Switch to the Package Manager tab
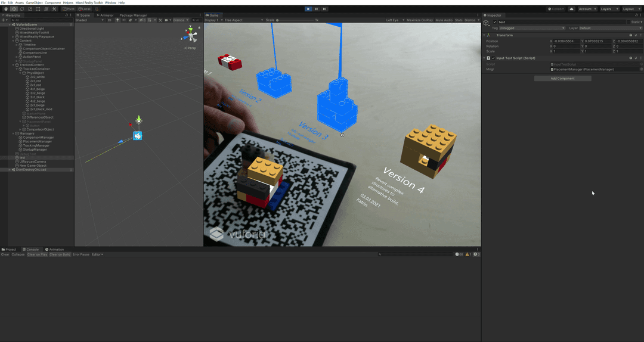The width and height of the screenshot is (644, 342). click(133, 15)
